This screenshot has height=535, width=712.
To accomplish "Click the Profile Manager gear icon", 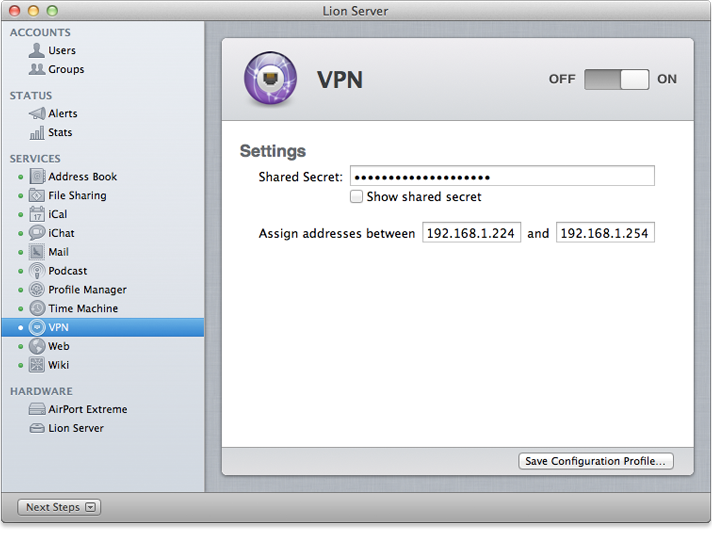I will [37, 290].
